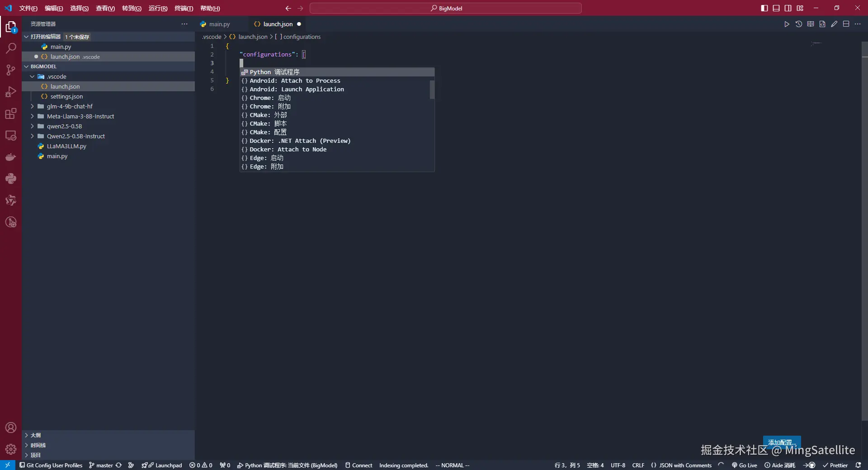Open the Docker view in activity bar
The height and width of the screenshot is (470, 868).
tap(11, 157)
